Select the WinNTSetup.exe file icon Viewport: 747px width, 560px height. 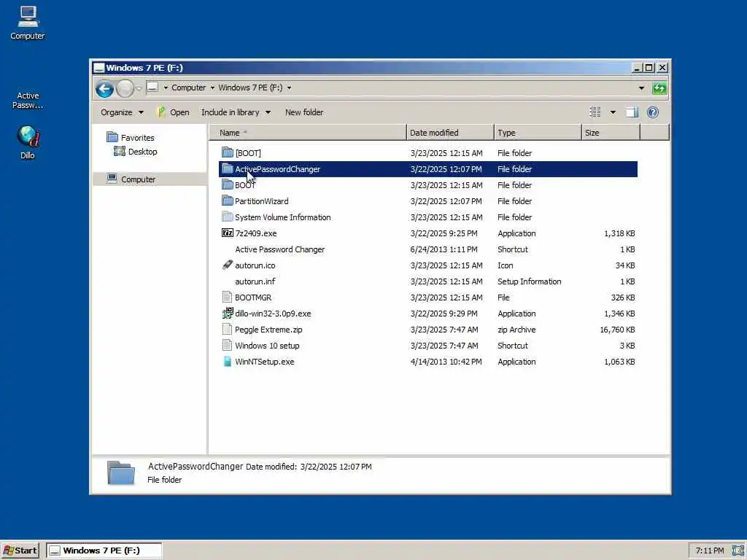(x=228, y=362)
